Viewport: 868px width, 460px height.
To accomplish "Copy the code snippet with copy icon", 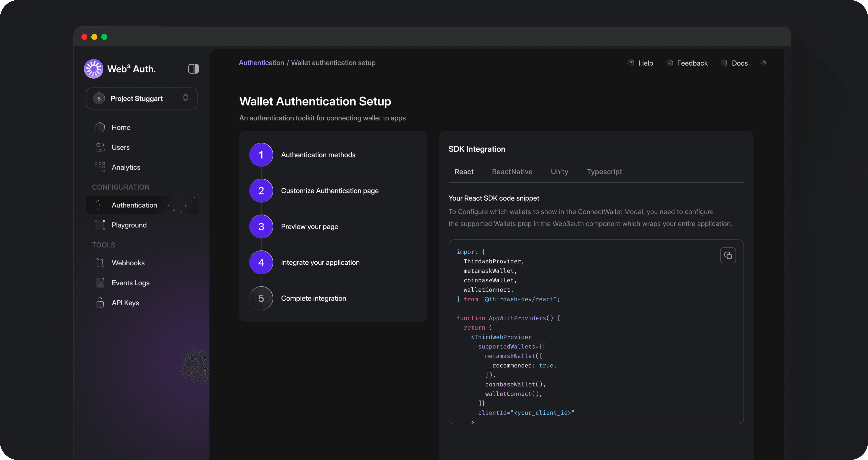I will [x=728, y=255].
